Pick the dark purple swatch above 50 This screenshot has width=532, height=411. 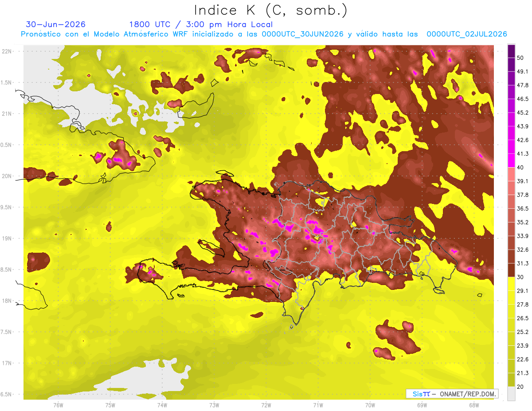(511, 51)
